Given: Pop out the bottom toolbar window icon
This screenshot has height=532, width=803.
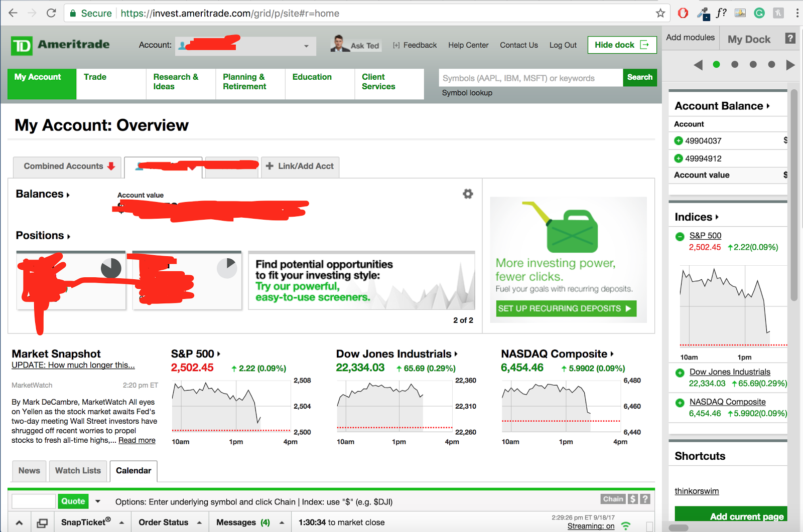Looking at the screenshot, I should [x=42, y=522].
